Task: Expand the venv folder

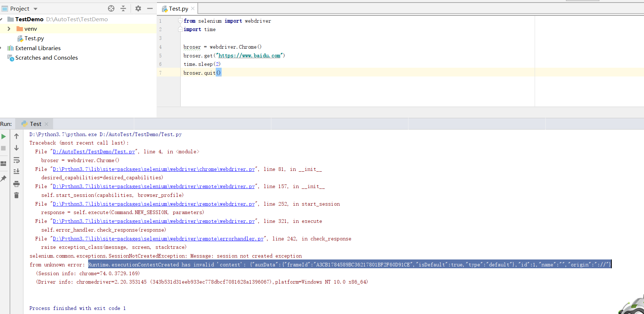Action: click(x=9, y=29)
